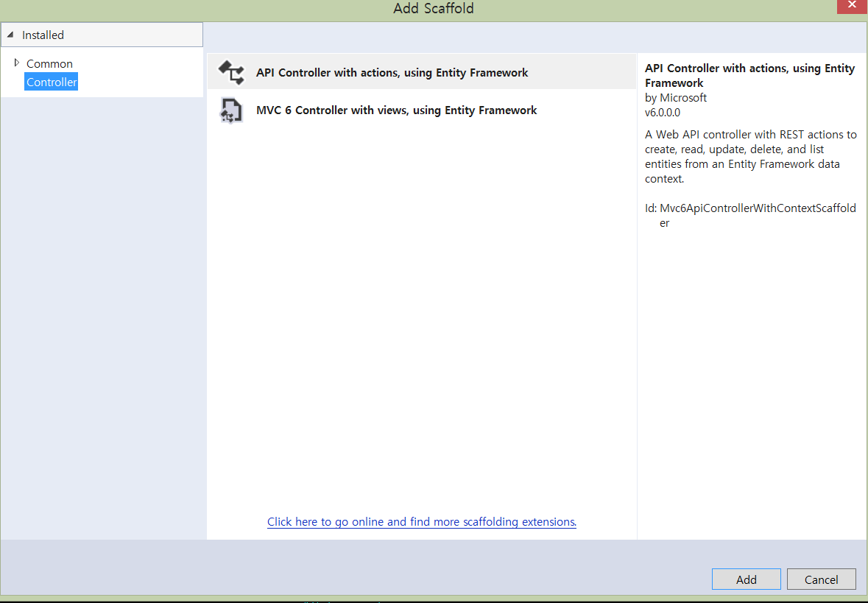The image size is (868, 603).
Task: Click the v6.0.0.0 version text
Action: tap(663, 113)
